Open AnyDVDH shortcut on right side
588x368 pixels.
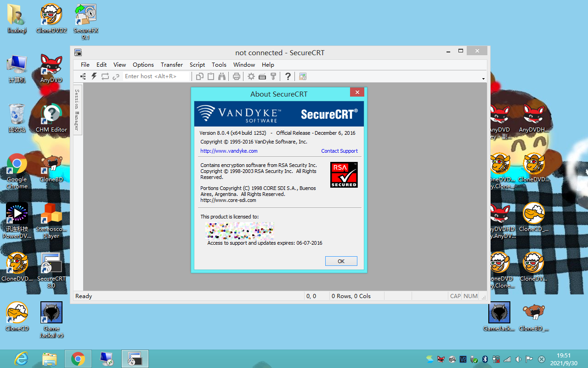pyautogui.click(x=534, y=118)
